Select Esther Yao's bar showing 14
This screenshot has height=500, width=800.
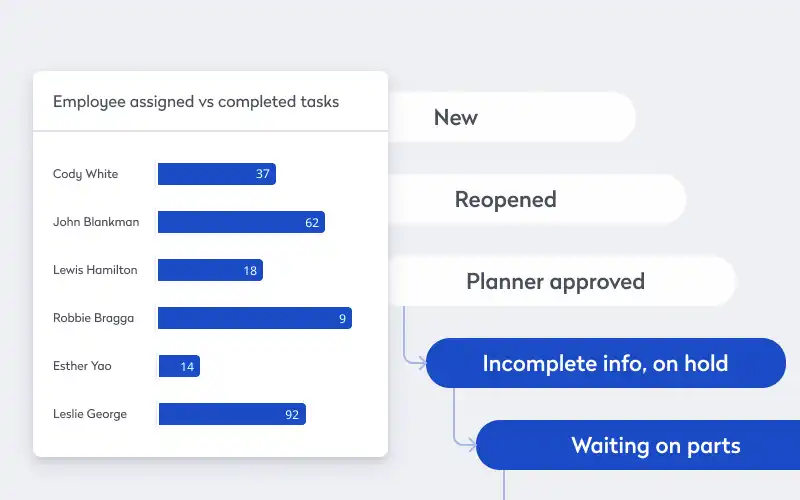tap(179, 366)
